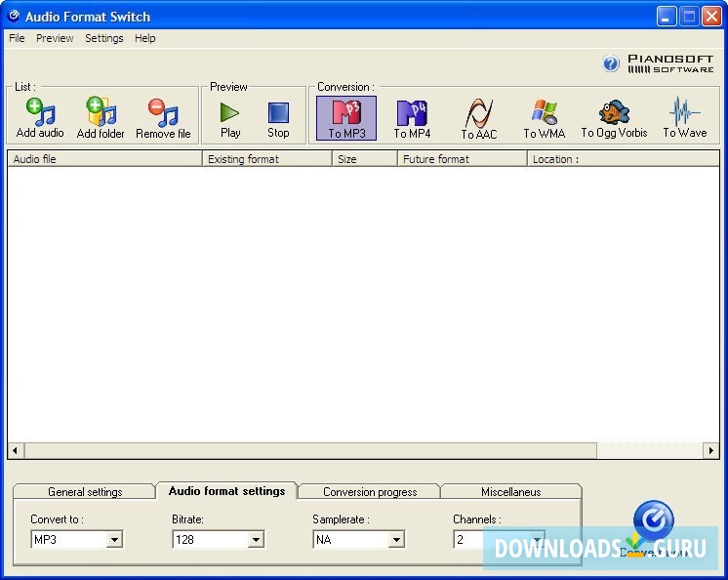Click the blue help question mark icon

pyautogui.click(x=611, y=63)
